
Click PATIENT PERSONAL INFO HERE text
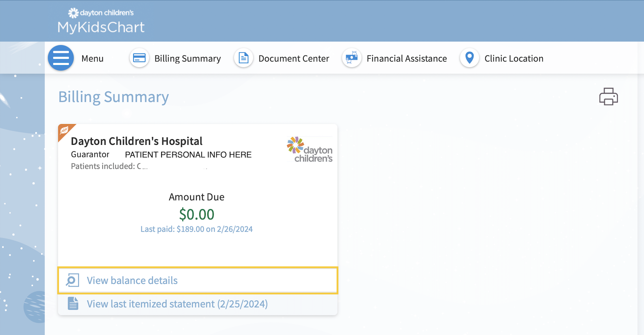click(x=188, y=155)
